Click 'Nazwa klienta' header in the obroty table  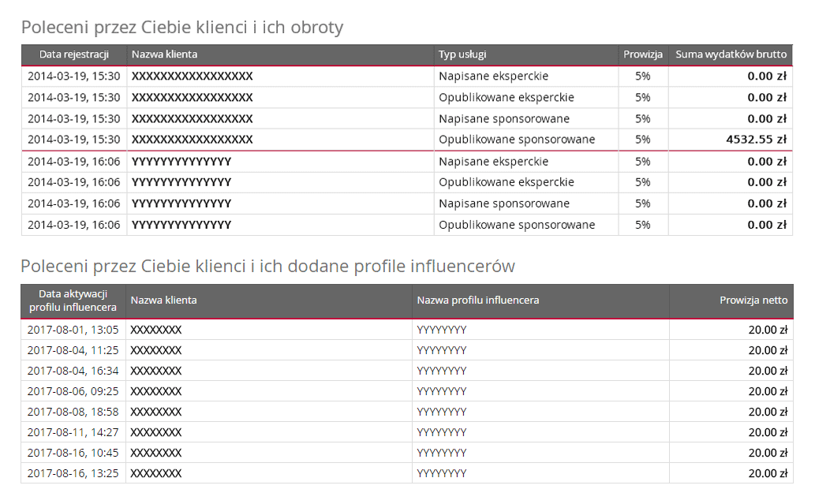[164, 54]
